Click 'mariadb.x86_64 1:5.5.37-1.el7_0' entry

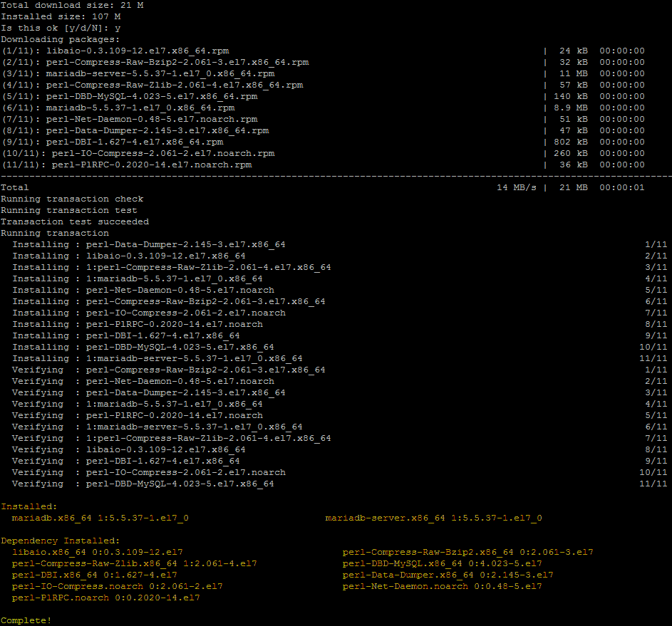100,518
